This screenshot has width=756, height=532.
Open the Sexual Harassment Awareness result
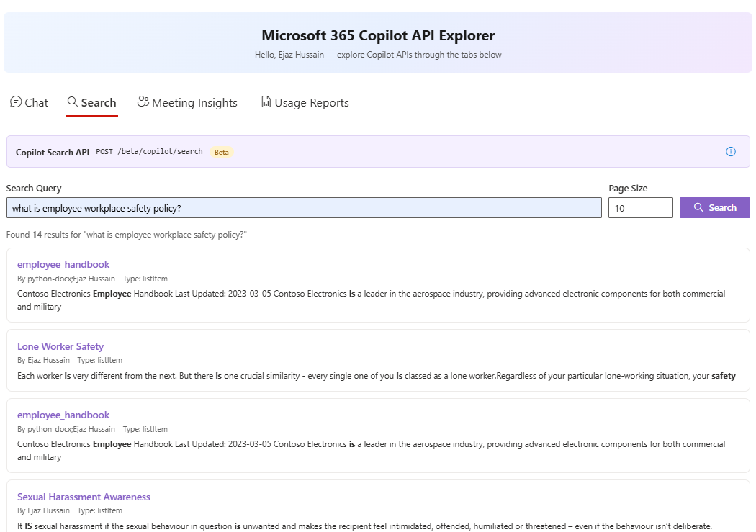pyautogui.click(x=84, y=497)
